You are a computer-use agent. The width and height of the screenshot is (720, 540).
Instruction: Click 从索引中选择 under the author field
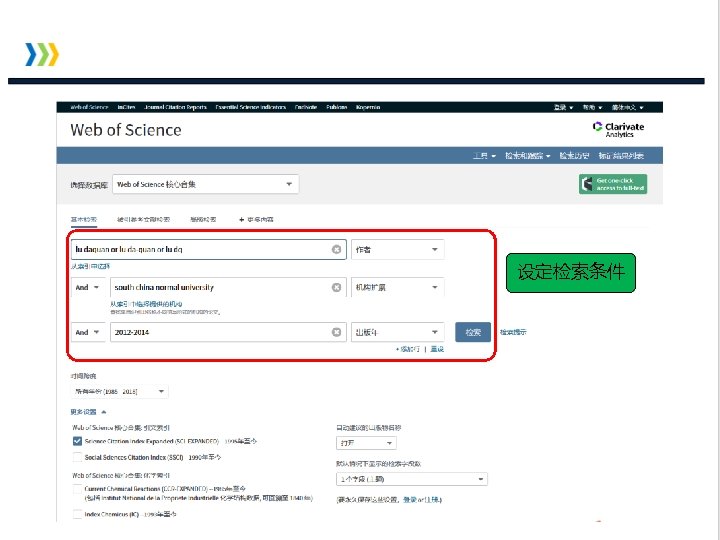click(90, 266)
